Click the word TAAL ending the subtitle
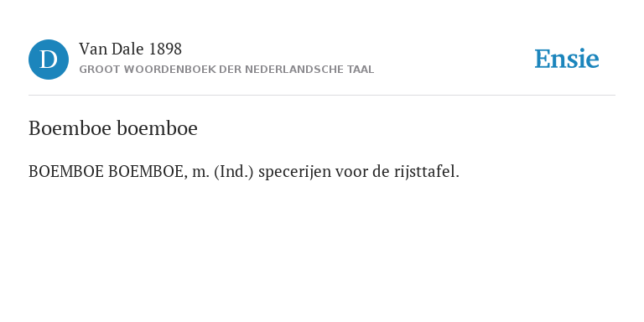Screen dimensions: 644x322 [361, 70]
